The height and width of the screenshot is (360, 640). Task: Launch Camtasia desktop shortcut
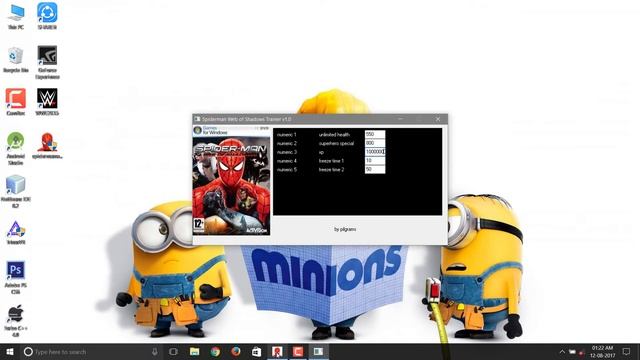(16, 102)
